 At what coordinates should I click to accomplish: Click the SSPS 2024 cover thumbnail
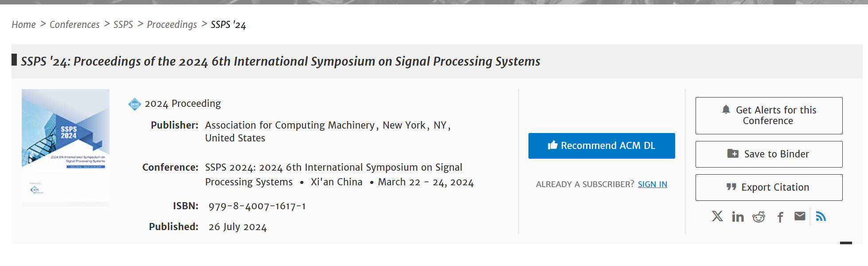point(66,145)
